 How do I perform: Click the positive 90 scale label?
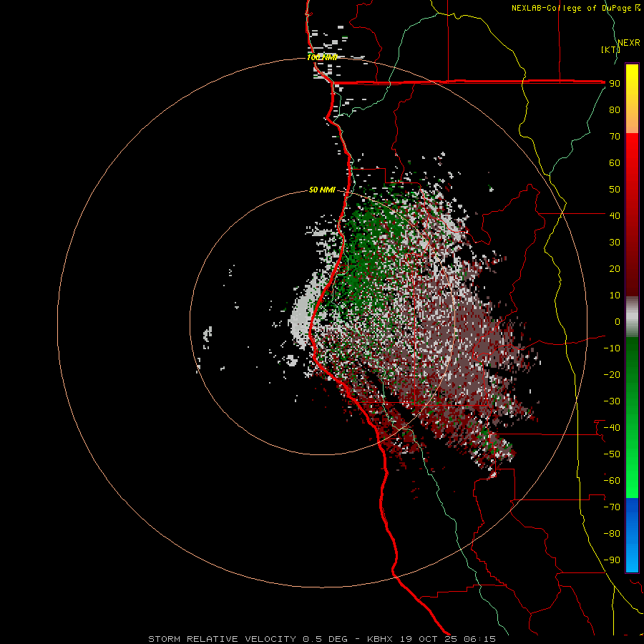pos(615,84)
